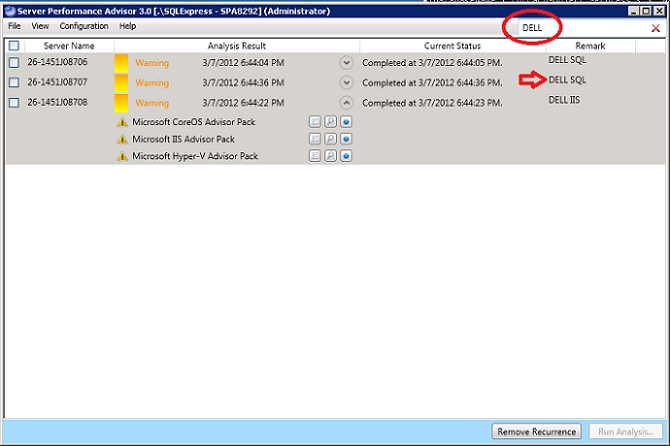This screenshot has height=446, width=670.
Task: Open report icon for Hyper-V Advisor Pack
Action: tap(315, 156)
